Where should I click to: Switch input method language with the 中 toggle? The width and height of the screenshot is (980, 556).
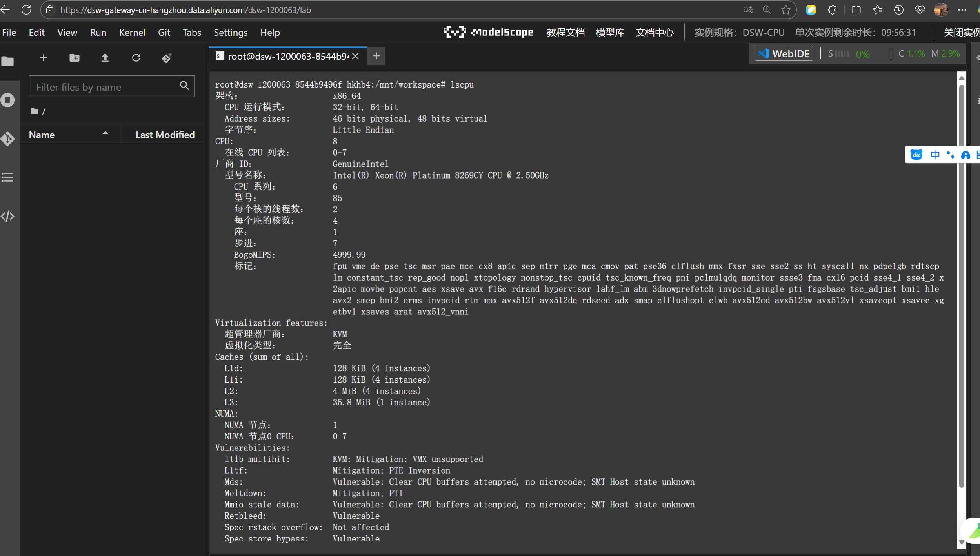click(x=935, y=155)
